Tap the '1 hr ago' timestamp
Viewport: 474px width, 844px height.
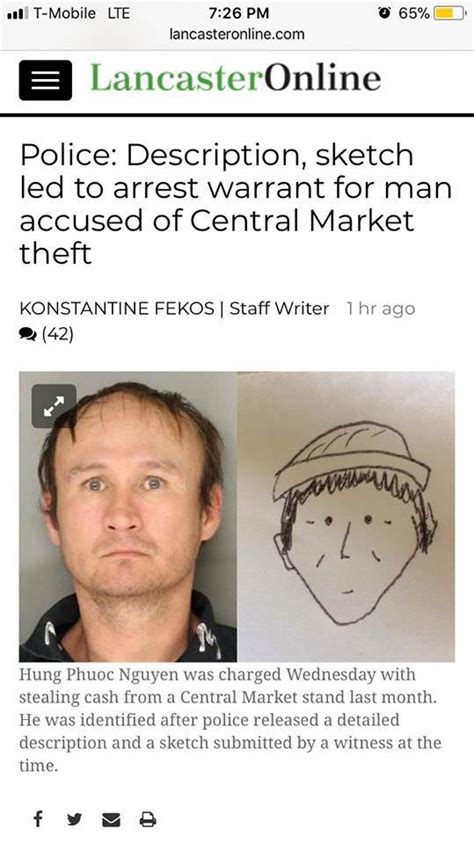[381, 308]
